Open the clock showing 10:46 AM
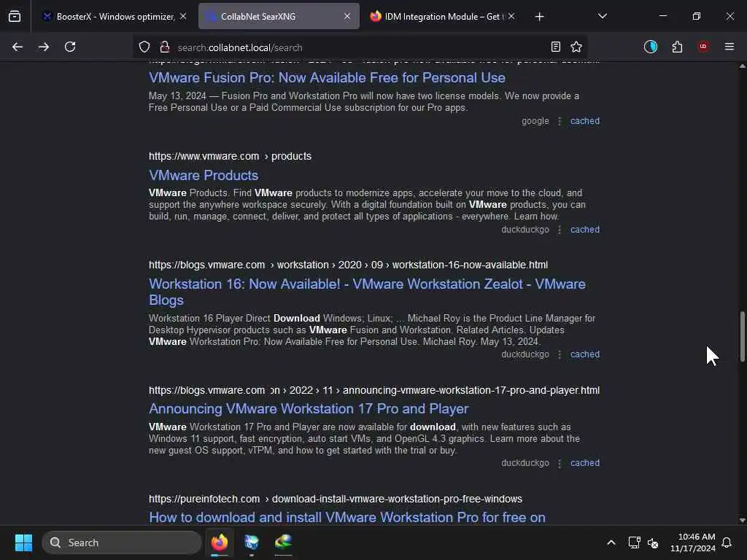This screenshot has width=747, height=560. tap(693, 542)
